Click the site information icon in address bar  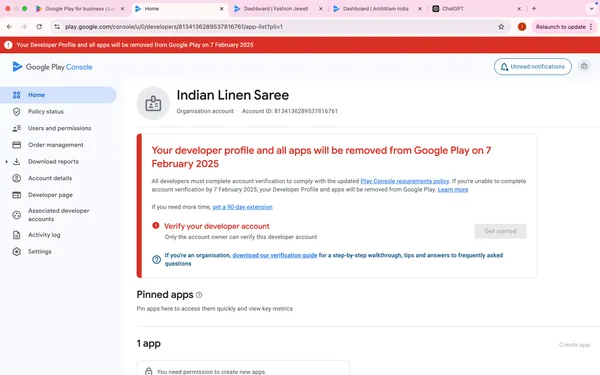click(57, 27)
